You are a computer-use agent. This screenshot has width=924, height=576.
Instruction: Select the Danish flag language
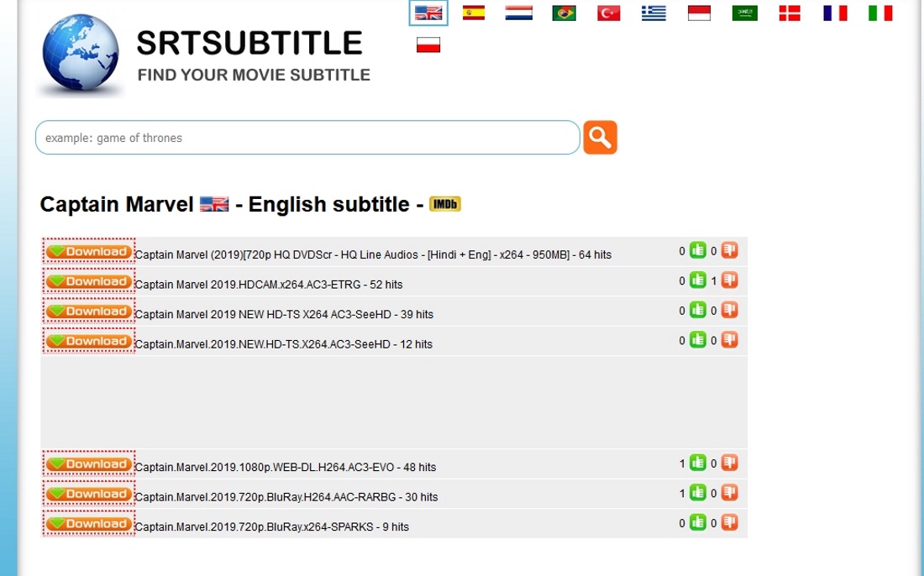[x=790, y=13]
